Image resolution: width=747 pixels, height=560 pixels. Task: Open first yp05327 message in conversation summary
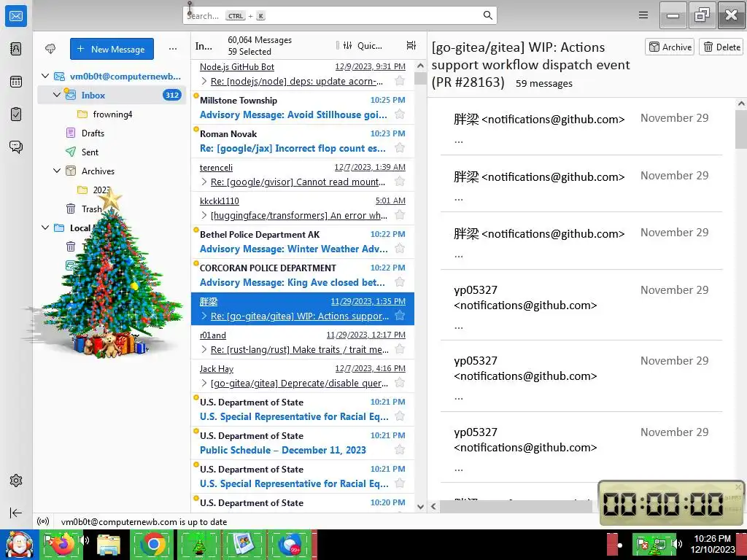click(581, 305)
